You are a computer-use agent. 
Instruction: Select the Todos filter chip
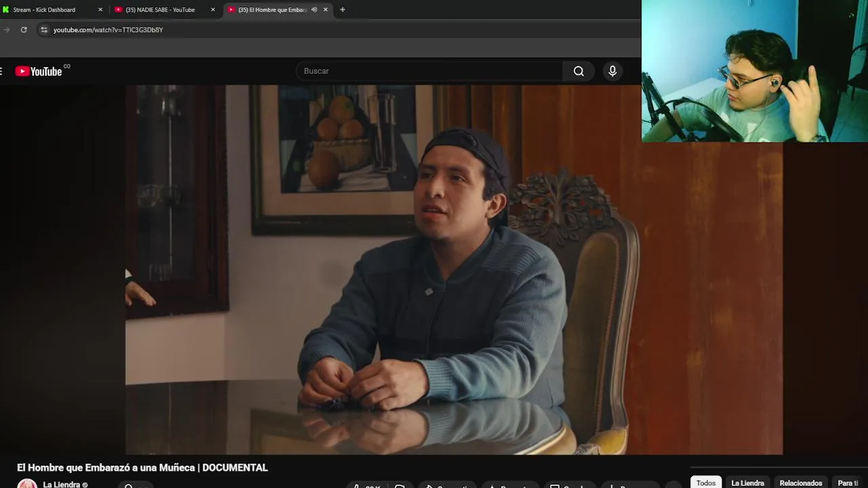(x=706, y=483)
